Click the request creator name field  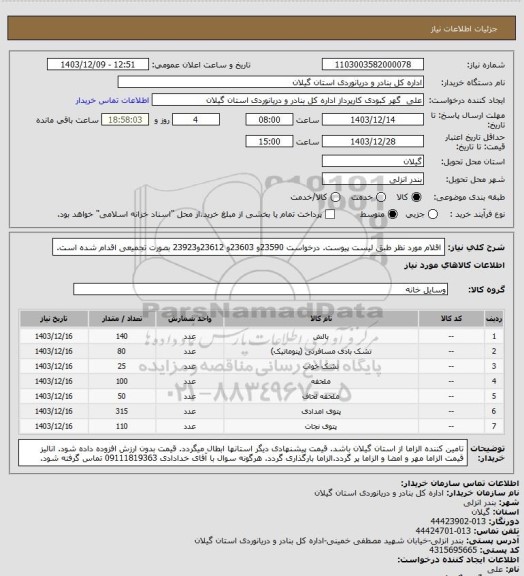coord(288,100)
